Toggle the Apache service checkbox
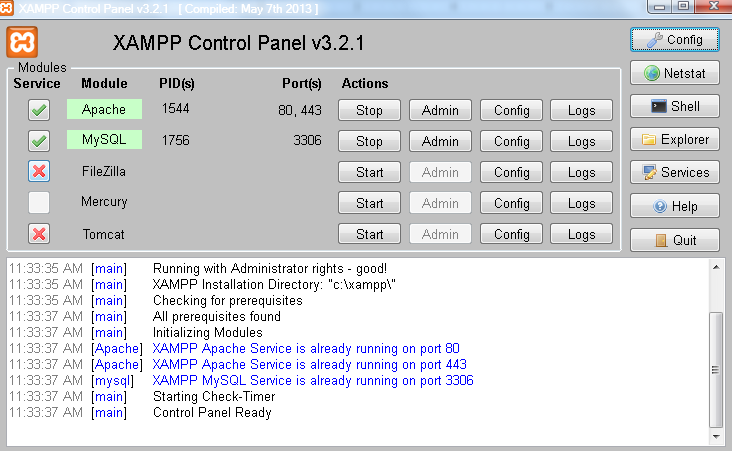This screenshot has width=732, height=451. [x=39, y=110]
